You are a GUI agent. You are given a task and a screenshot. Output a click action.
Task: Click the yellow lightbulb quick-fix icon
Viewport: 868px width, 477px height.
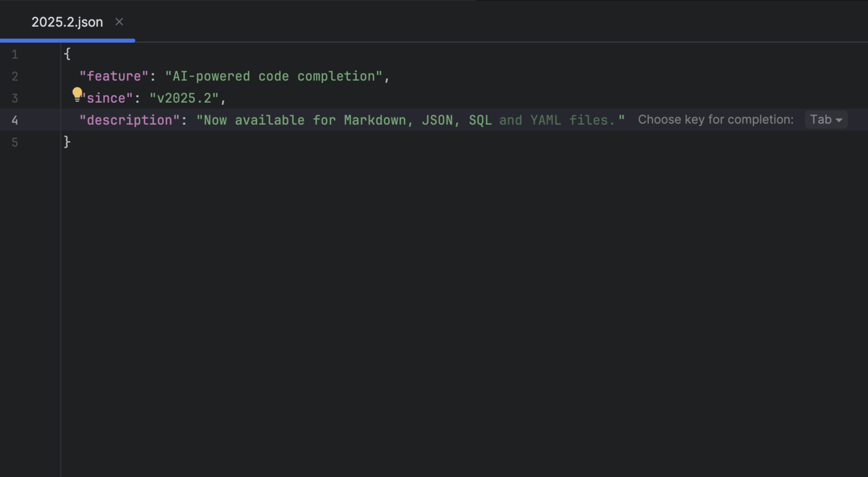coord(77,94)
